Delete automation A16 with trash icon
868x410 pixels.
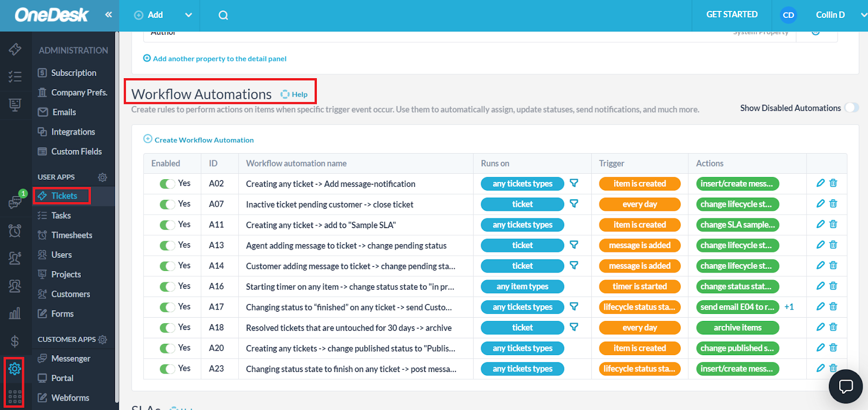tap(833, 286)
